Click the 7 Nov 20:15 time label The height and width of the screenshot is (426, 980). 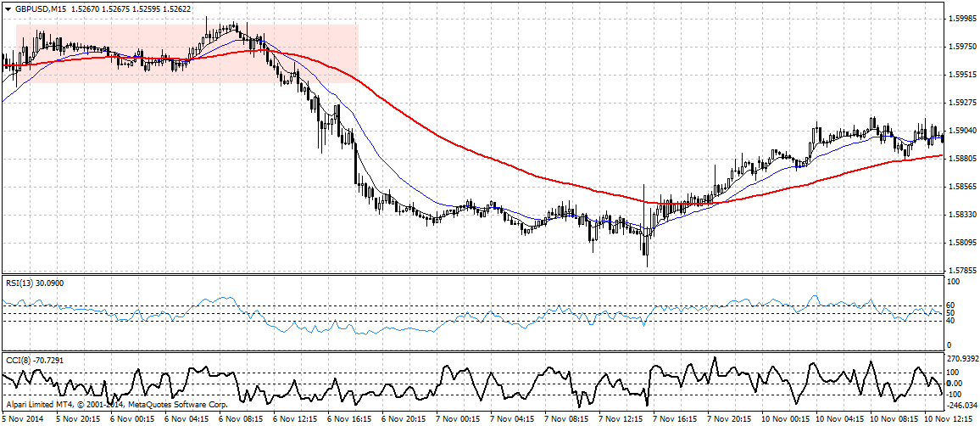click(x=729, y=418)
